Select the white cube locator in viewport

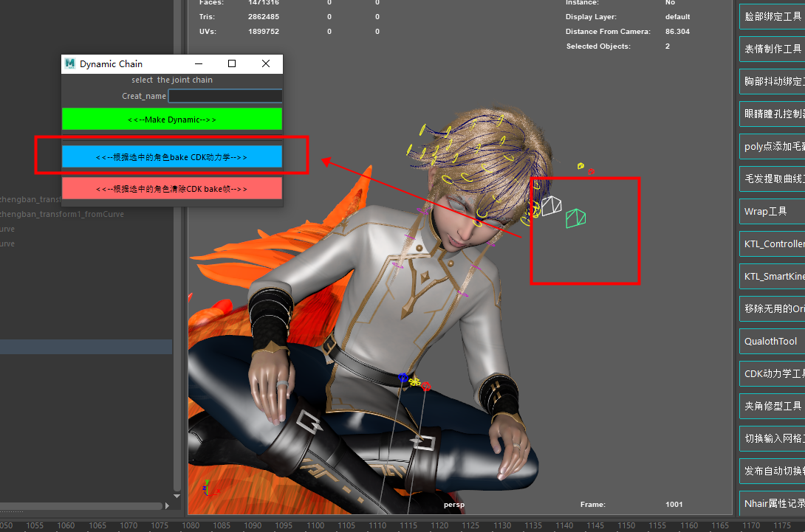point(551,207)
